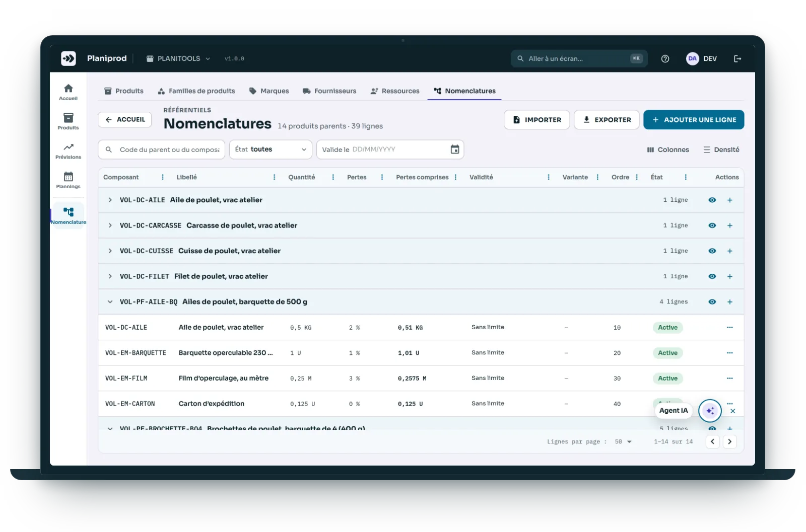Image resolution: width=806 pixels, height=532 pixels.
Task: Switch to the Fournisseurs tab
Action: pos(329,91)
